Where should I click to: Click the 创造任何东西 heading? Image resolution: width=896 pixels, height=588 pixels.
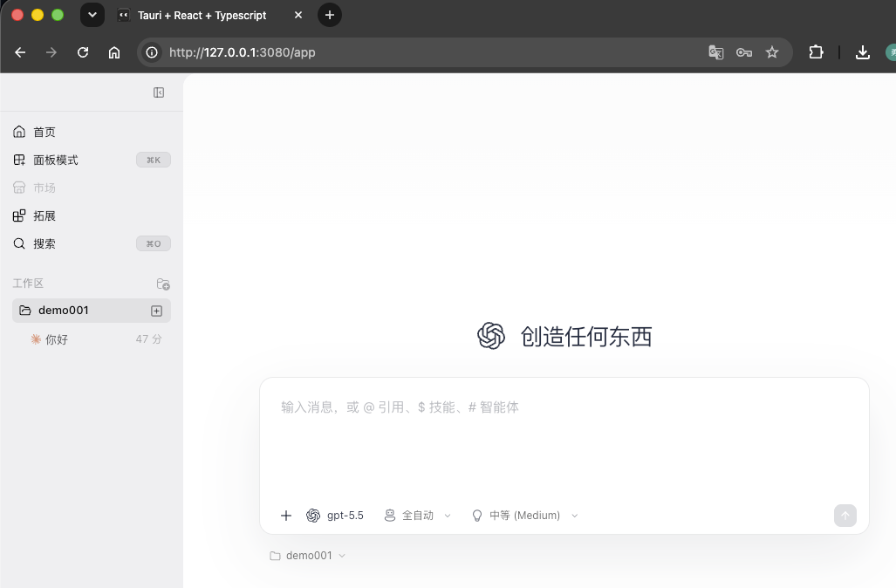tap(586, 337)
